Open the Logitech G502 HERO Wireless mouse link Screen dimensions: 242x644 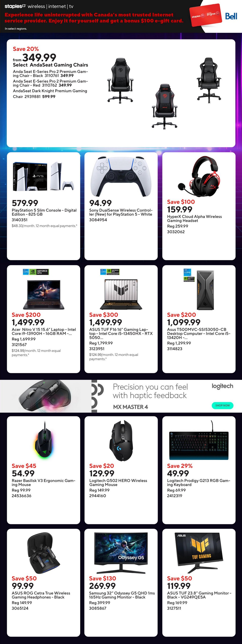point(118,482)
